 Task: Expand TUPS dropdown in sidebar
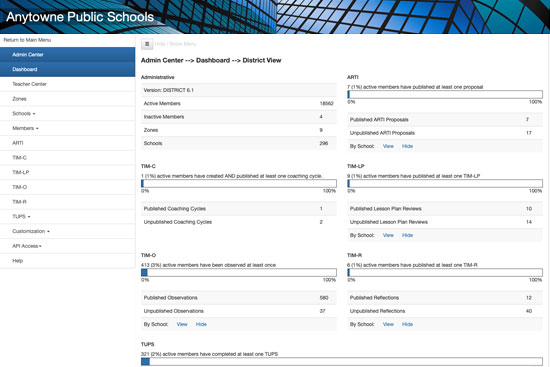click(x=67, y=216)
